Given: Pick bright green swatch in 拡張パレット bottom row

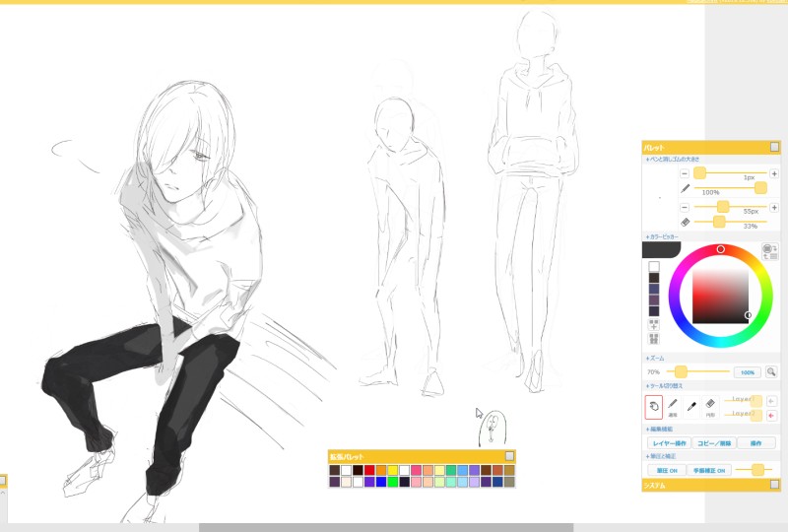Looking at the screenshot, I should point(392,482).
